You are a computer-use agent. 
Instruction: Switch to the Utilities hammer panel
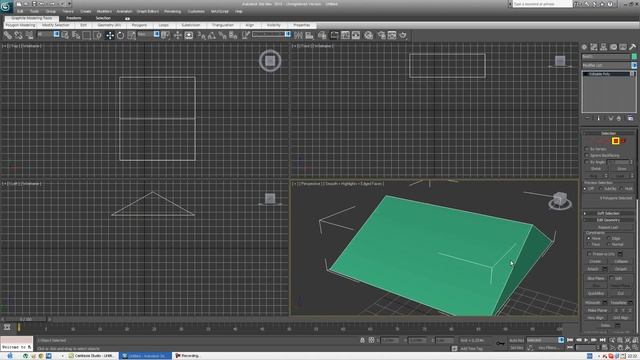point(632,47)
